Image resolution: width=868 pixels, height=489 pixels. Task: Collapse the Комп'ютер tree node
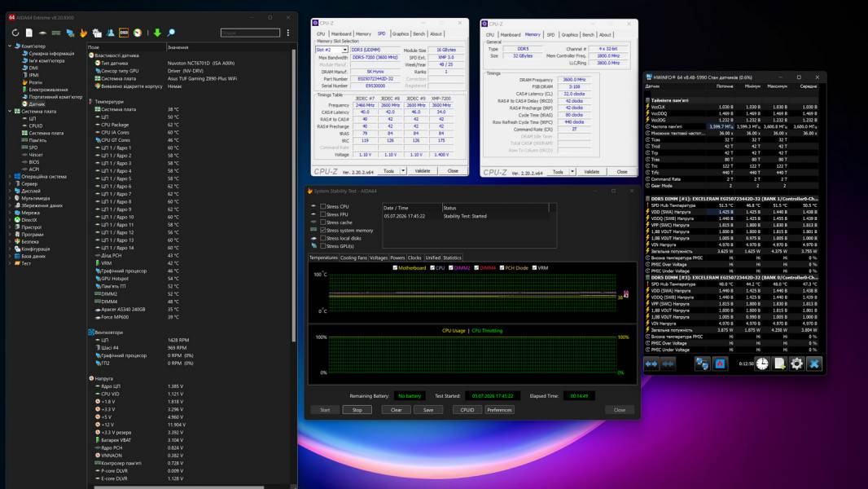coord(10,46)
